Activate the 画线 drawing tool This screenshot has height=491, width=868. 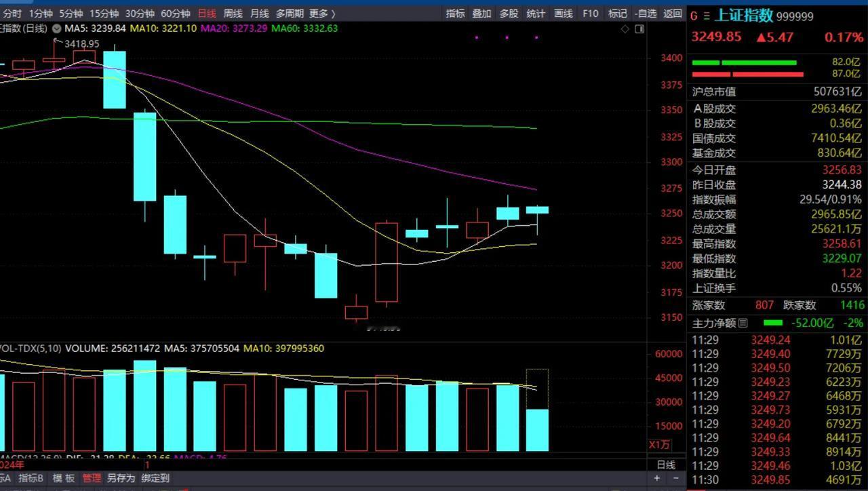point(563,14)
